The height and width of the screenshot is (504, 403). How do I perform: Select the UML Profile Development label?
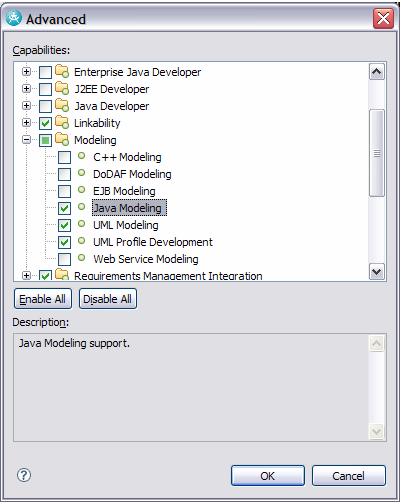[x=153, y=242]
